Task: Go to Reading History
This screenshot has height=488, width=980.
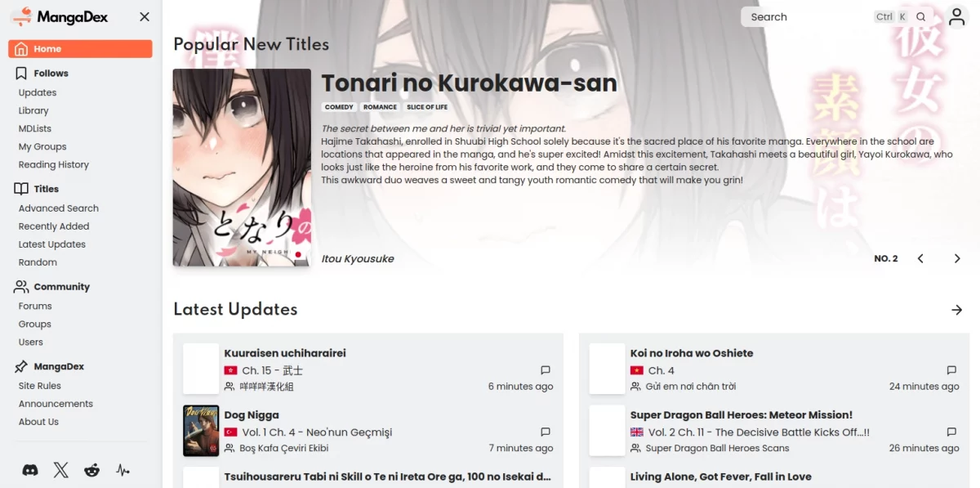Action: pos(54,164)
